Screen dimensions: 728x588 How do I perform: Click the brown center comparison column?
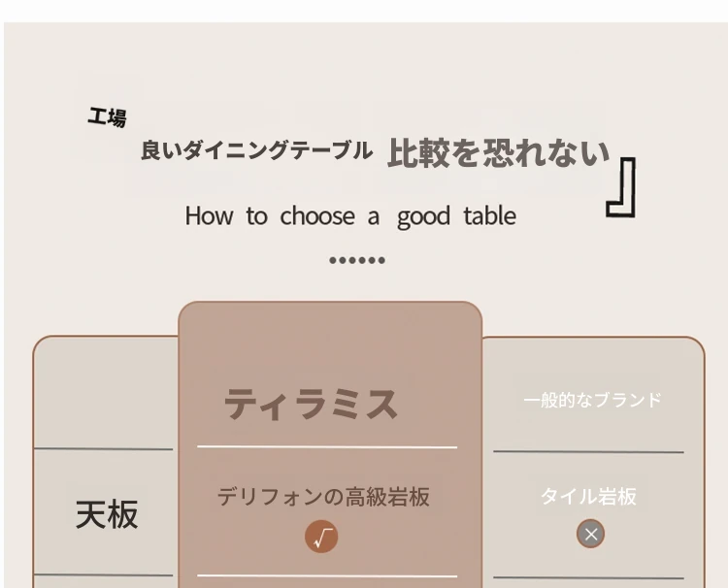click(x=330, y=444)
